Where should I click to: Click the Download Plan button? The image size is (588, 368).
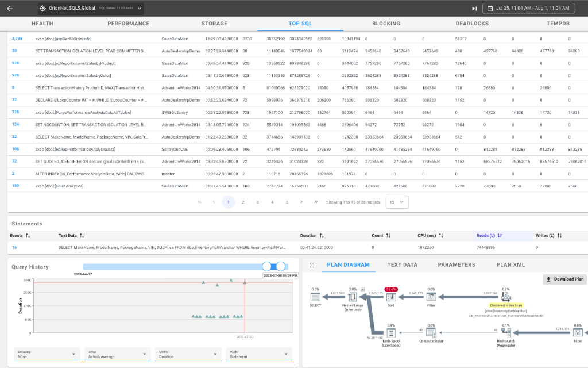point(564,279)
